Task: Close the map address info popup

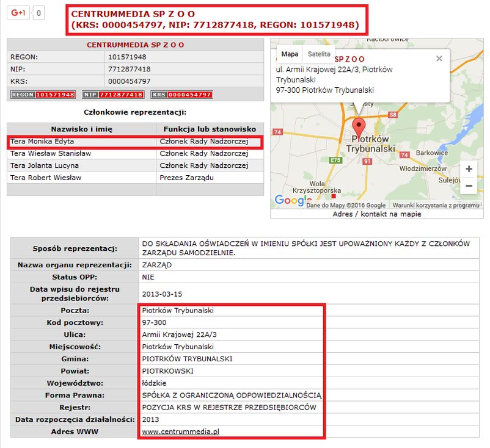Action: tap(439, 59)
